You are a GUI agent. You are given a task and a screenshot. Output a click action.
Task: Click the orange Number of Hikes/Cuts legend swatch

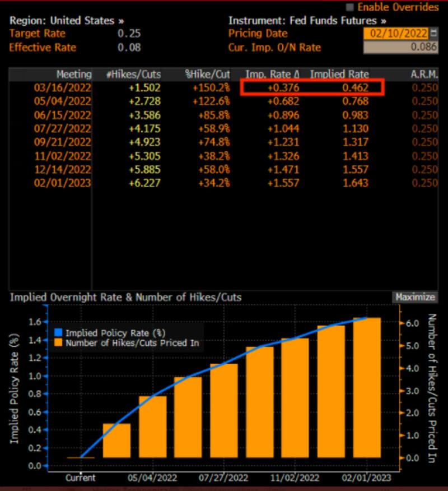coord(58,342)
